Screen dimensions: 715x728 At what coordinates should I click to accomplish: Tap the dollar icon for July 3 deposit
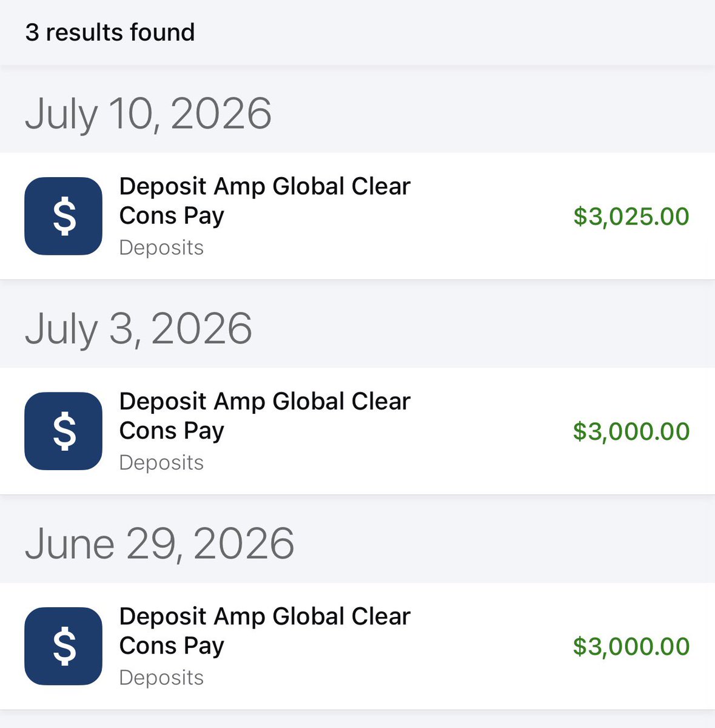click(x=63, y=431)
